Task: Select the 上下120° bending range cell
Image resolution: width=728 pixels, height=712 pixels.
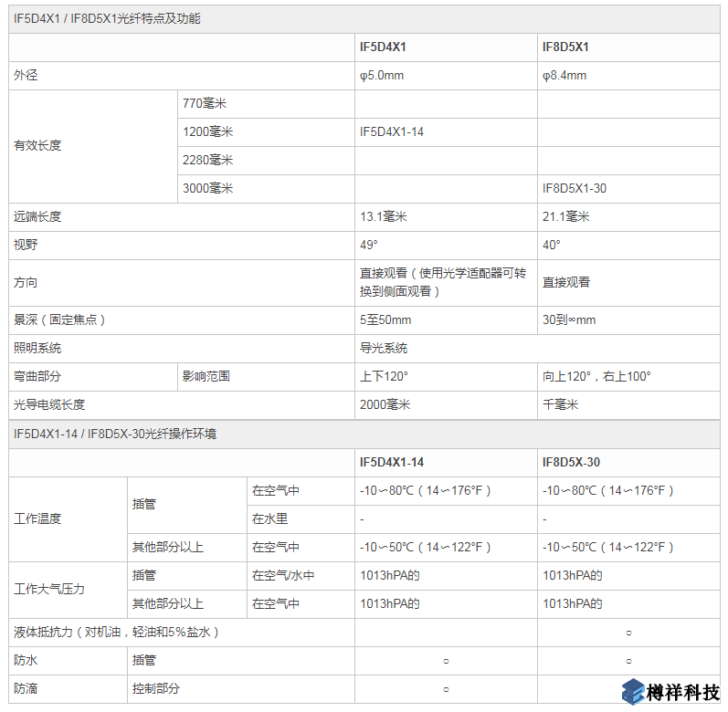Action: point(384,376)
